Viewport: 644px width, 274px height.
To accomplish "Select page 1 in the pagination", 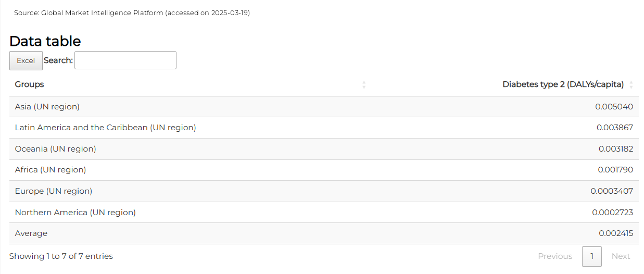I will pyautogui.click(x=592, y=256).
